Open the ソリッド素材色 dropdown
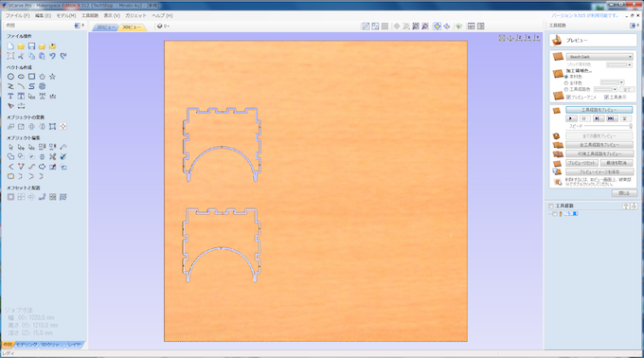This screenshot has height=358, width=644. pos(619,64)
